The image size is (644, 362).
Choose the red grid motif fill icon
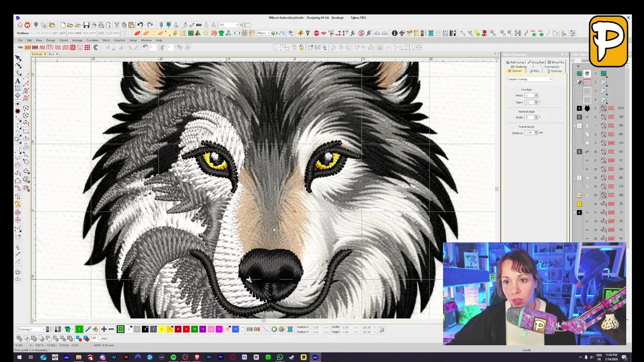(72, 47)
